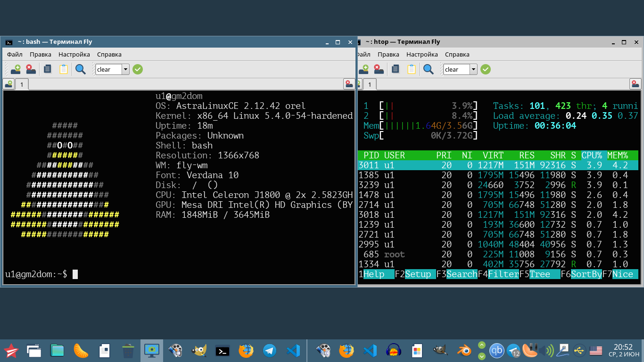This screenshot has width=644, height=362.
Task: Expand the clear command dropdown arrow in the htop window
Action: (x=473, y=69)
